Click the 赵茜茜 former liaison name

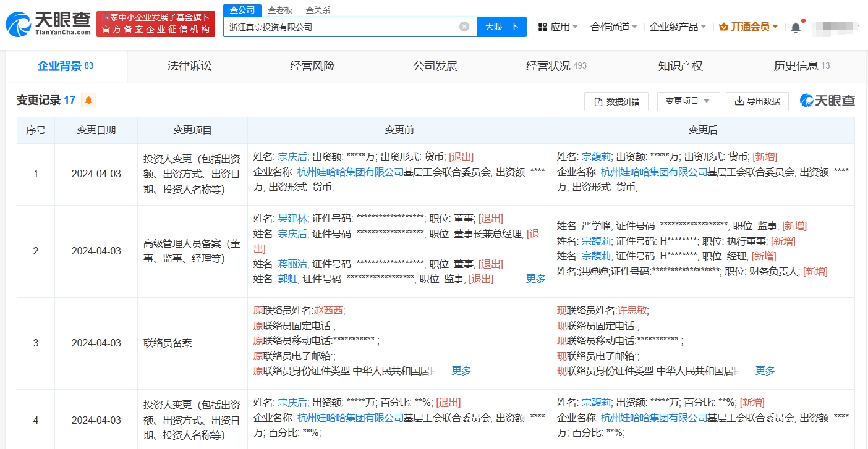[x=329, y=310]
